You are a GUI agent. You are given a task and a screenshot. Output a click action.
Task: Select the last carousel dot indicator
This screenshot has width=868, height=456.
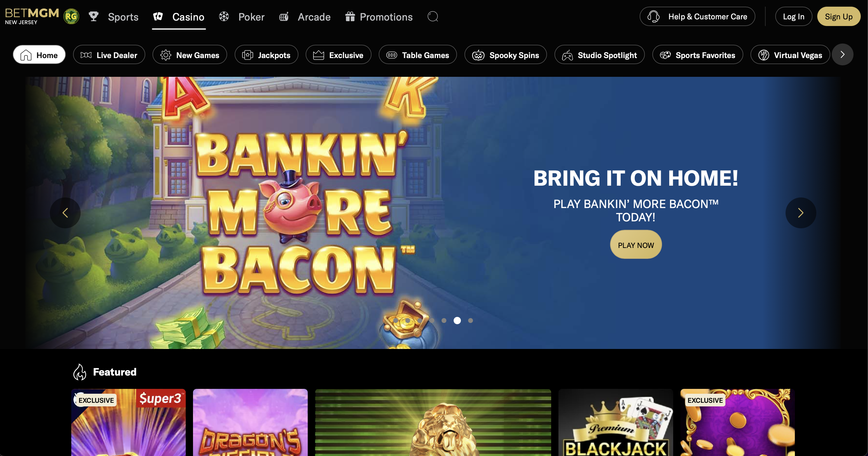click(470, 321)
